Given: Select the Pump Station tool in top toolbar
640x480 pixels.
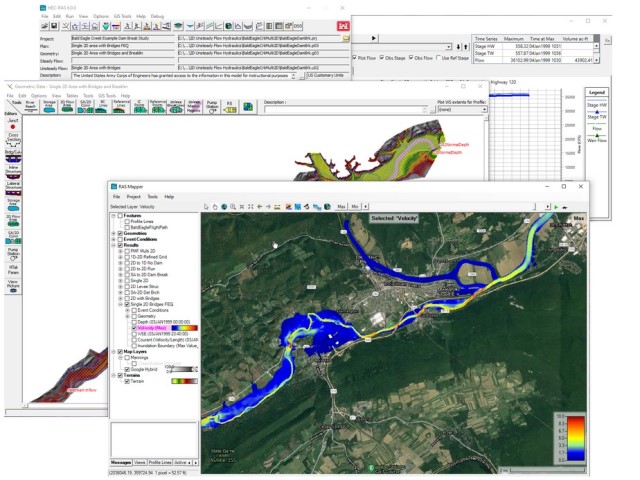Looking at the screenshot, I should coord(212,106).
